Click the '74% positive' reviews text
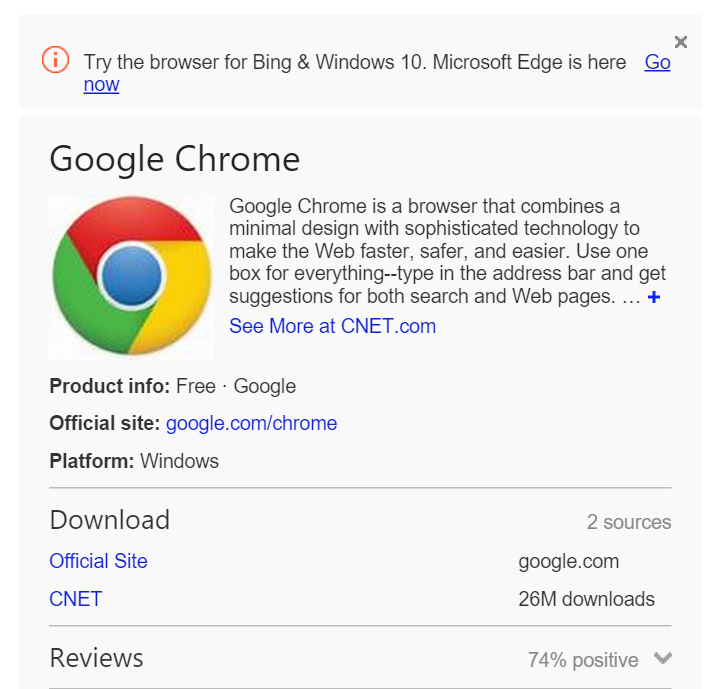The image size is (720, 689). [583, 660]
